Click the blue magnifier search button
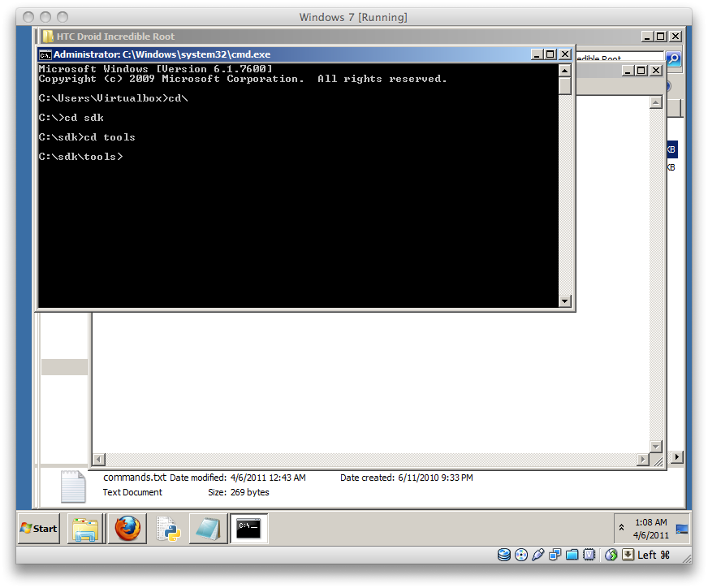The width and height of the screenshot is (708, 588). click(x=673, y=58)
